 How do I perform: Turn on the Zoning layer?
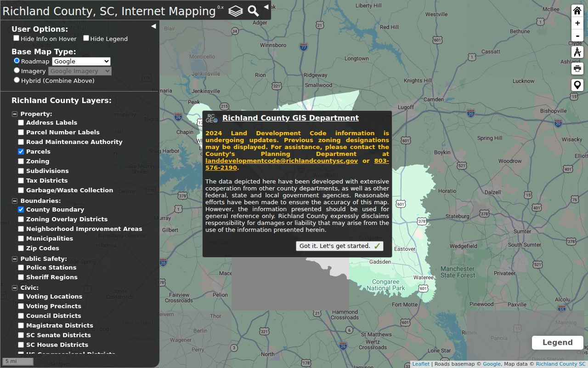pos(21,161)
